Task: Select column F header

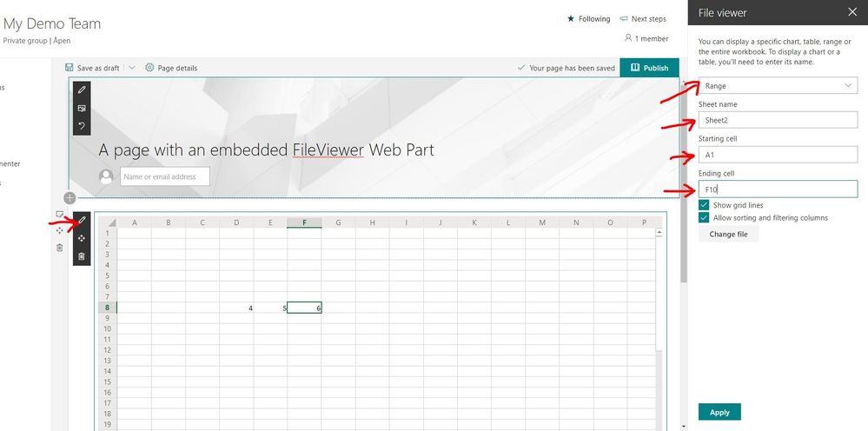Action: 304,222
